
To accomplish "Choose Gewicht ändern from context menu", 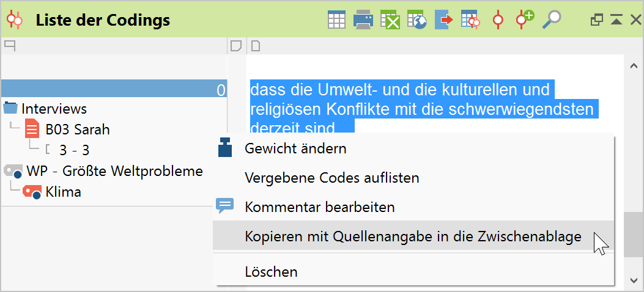I will (295, 148).
